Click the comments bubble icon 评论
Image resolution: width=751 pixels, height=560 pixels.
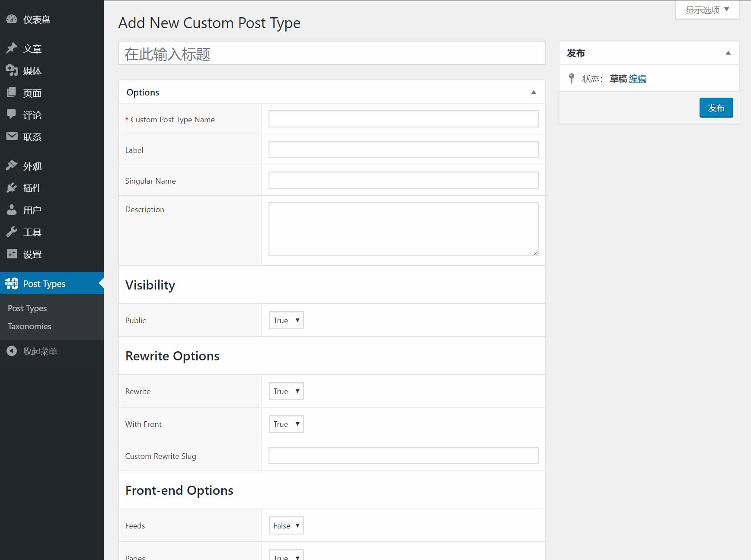12,115
